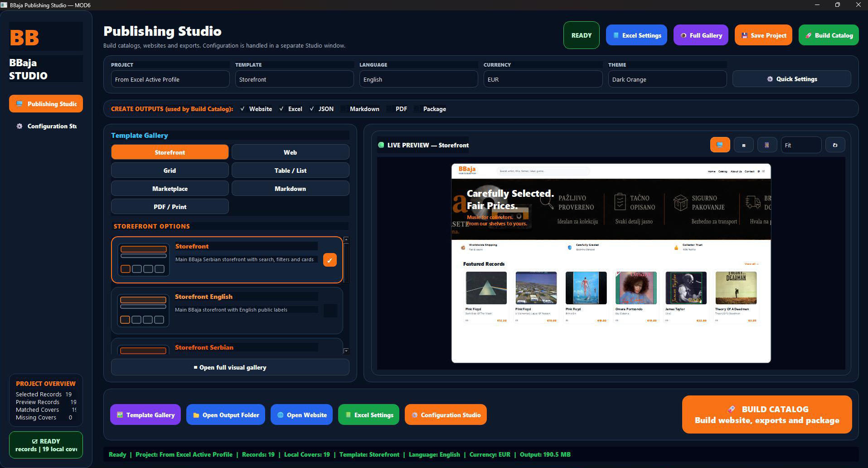
Task: Select the Table / List template tab
Action: click(x=291, y=171)
